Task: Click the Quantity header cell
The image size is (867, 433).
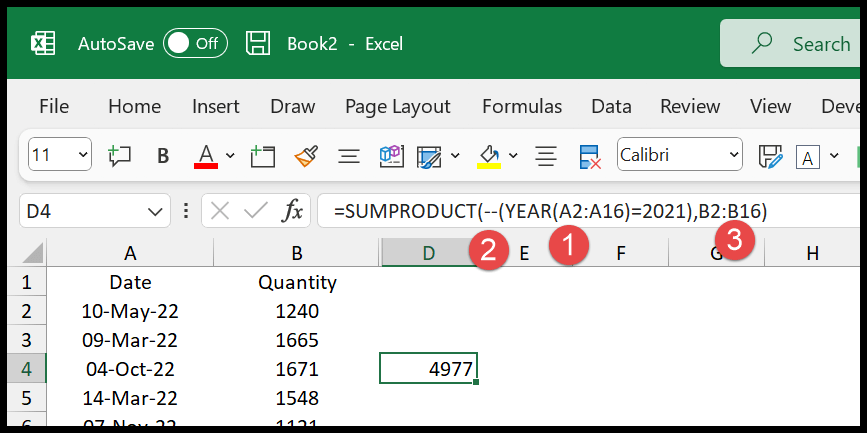Action: pyautogui.click(x=297, y=283)
